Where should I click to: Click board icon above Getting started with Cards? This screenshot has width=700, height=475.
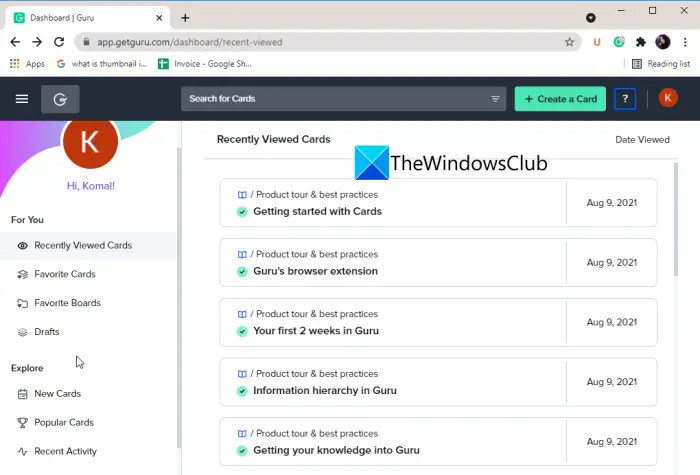click(242, 195)
